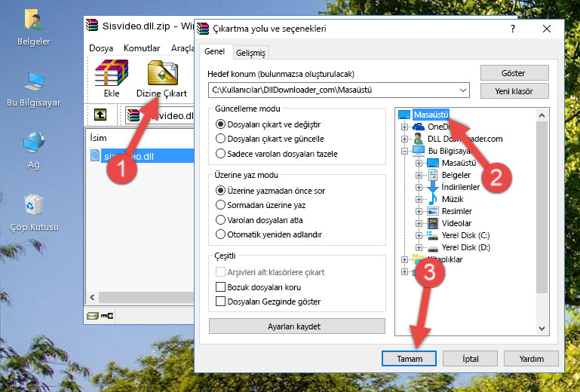Switch to the Genel tab

[x=214, y=51]
